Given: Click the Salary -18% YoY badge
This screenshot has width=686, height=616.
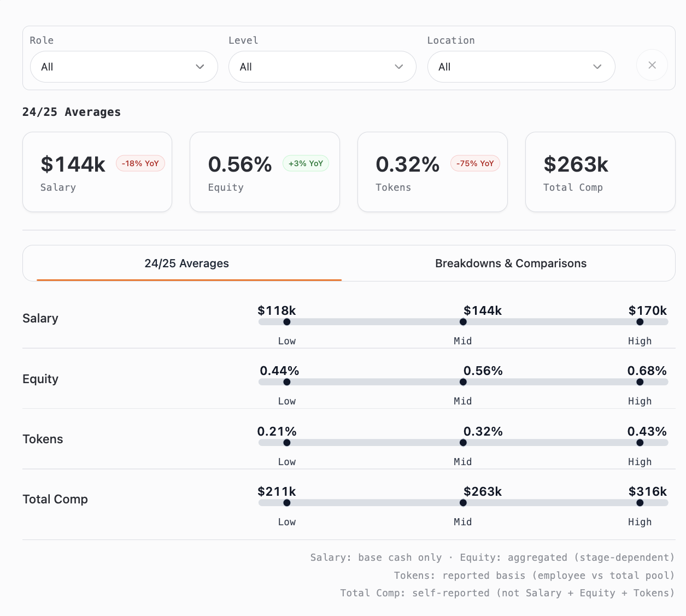Looking at the screenshot, I should (x=140, y=163).
